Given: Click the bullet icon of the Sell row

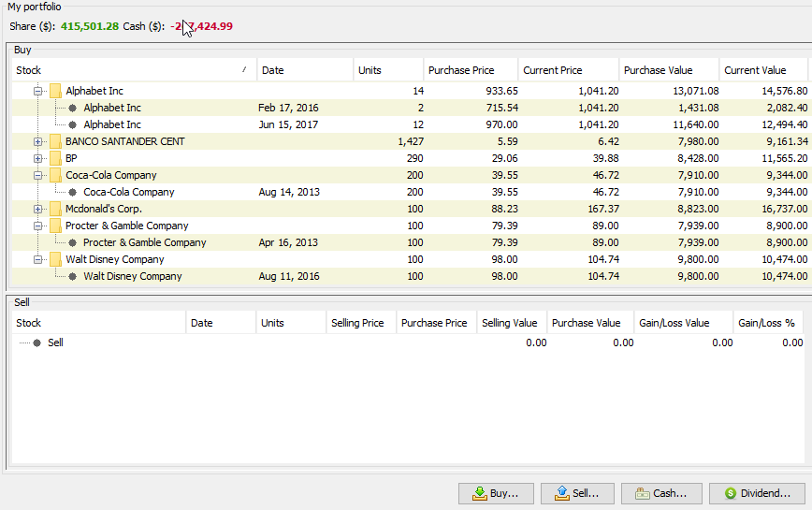Looking at the screenshot, I should coord(36,342).
